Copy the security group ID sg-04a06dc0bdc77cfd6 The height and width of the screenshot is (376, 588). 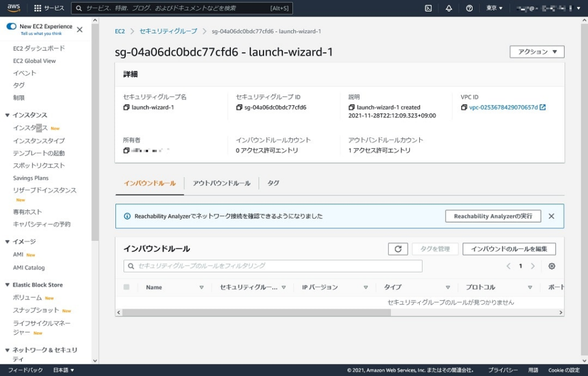point(239,108)
